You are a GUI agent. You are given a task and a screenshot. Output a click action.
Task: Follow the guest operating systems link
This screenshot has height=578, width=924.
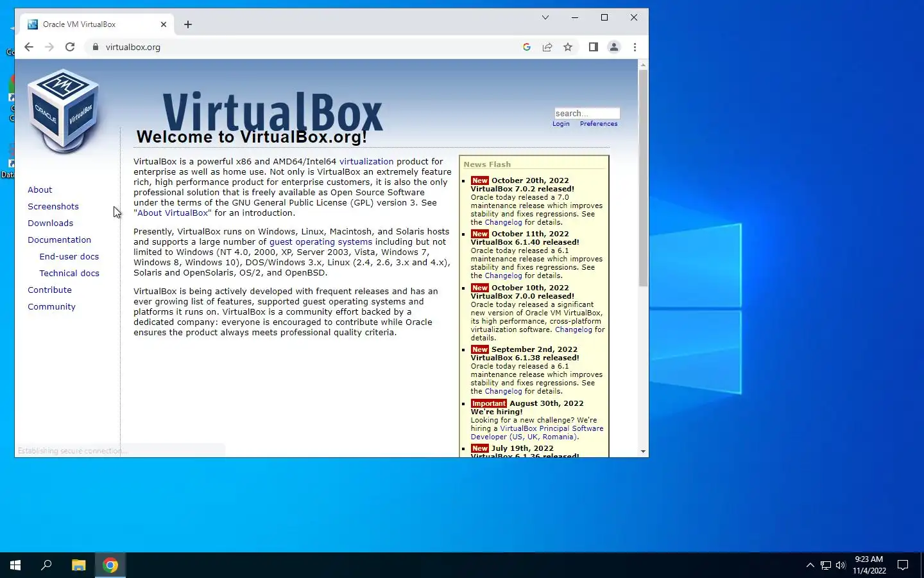tap(321, 242)
